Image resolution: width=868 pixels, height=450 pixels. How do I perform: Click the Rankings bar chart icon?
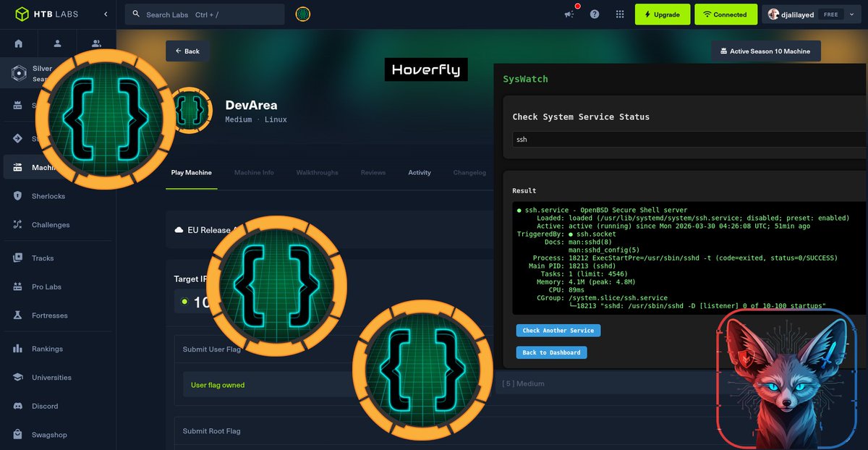[17, 349]
